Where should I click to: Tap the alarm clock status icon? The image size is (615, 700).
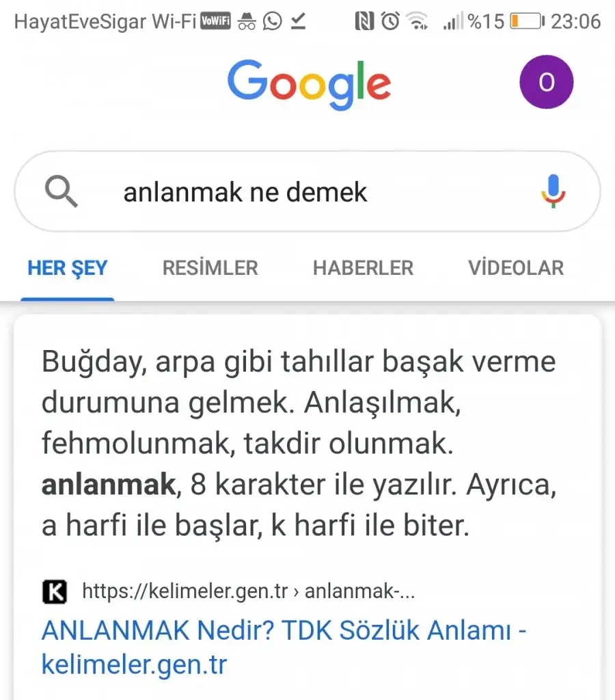(x=390, y=21)
